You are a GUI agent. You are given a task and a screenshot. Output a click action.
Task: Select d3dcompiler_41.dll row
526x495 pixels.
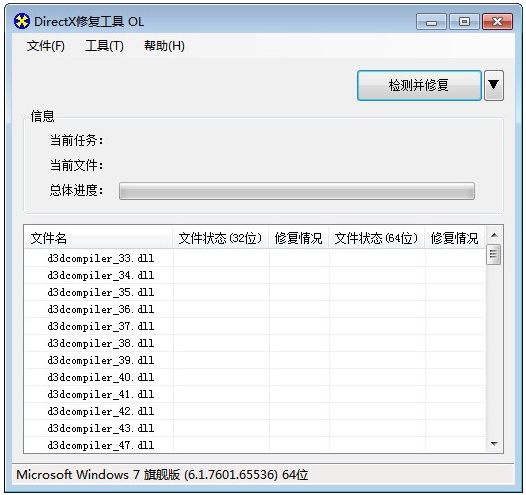(255, 394)
